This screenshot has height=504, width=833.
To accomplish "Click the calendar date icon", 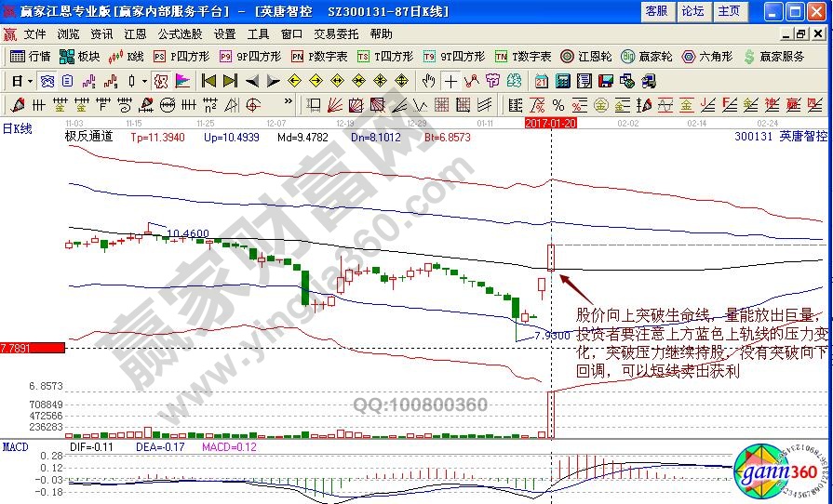I will pyautogui.click(x=542, y=81).
